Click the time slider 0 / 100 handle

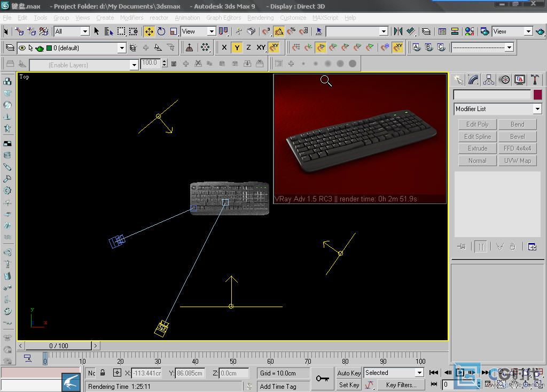[58, 346]
